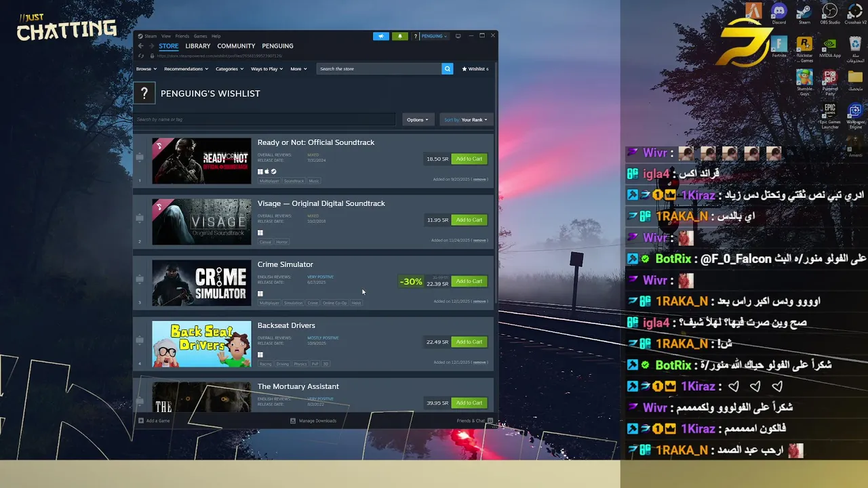
Task: Open Fortnite desktop shortcut
Action: coord(779,46)
